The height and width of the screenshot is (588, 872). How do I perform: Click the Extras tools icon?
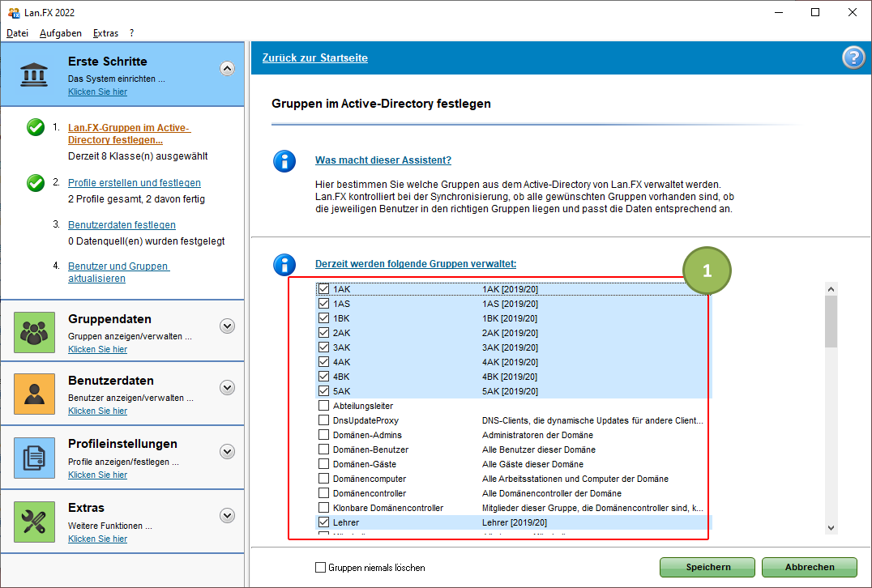coord(35,522)
